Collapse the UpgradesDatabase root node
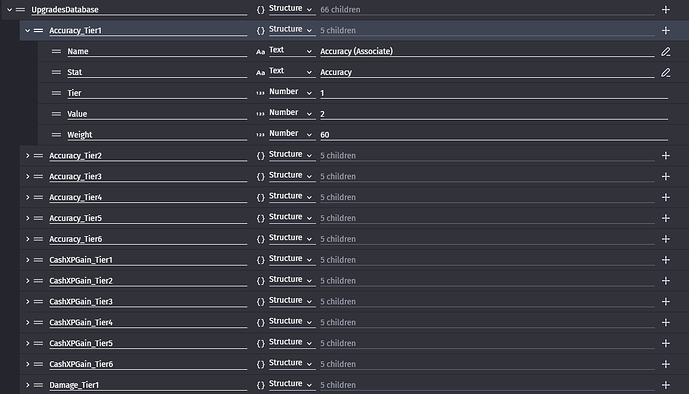689x394 pixels. (9, 10)
